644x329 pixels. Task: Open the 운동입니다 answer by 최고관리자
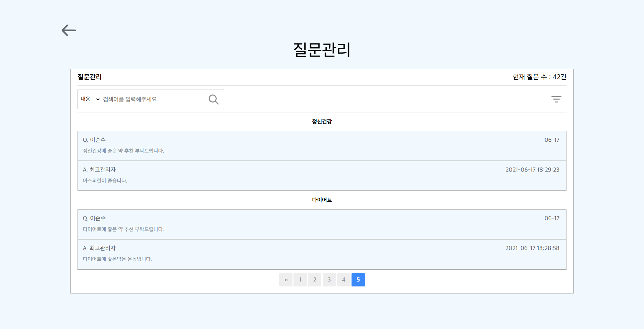click(322, 254)
